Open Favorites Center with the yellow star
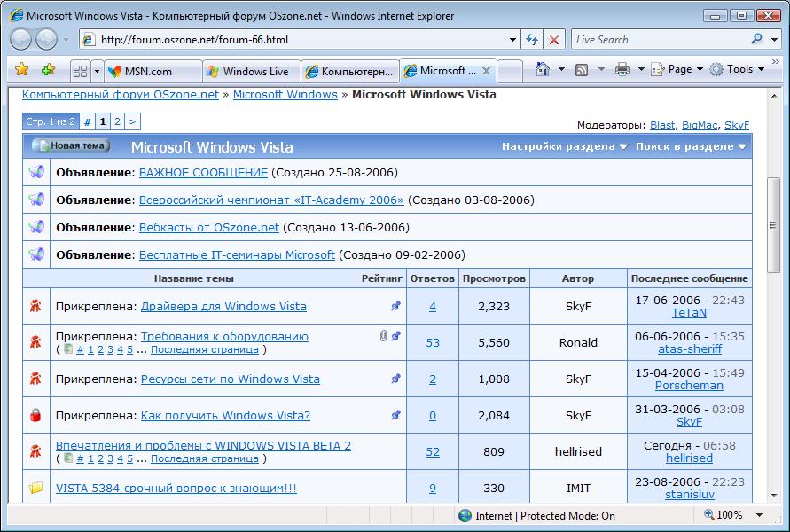Viewport: 790px width, 532px height. pos(22,70)
